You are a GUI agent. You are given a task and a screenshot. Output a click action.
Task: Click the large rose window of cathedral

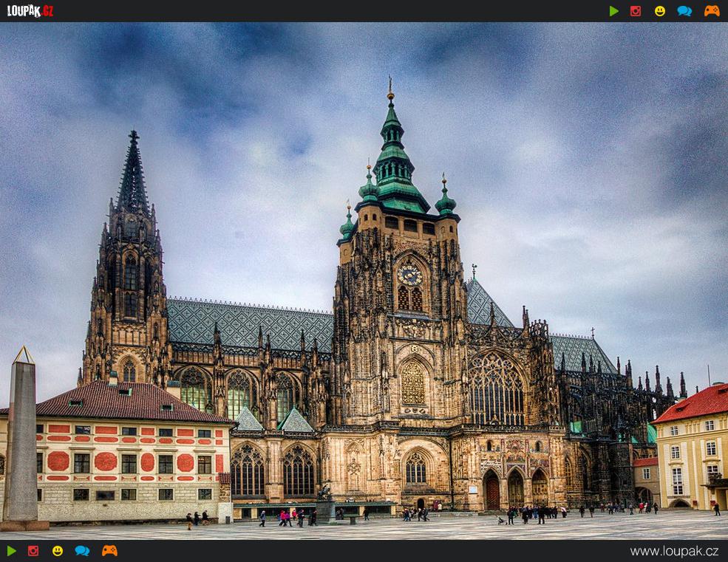[x=496, y=390]
